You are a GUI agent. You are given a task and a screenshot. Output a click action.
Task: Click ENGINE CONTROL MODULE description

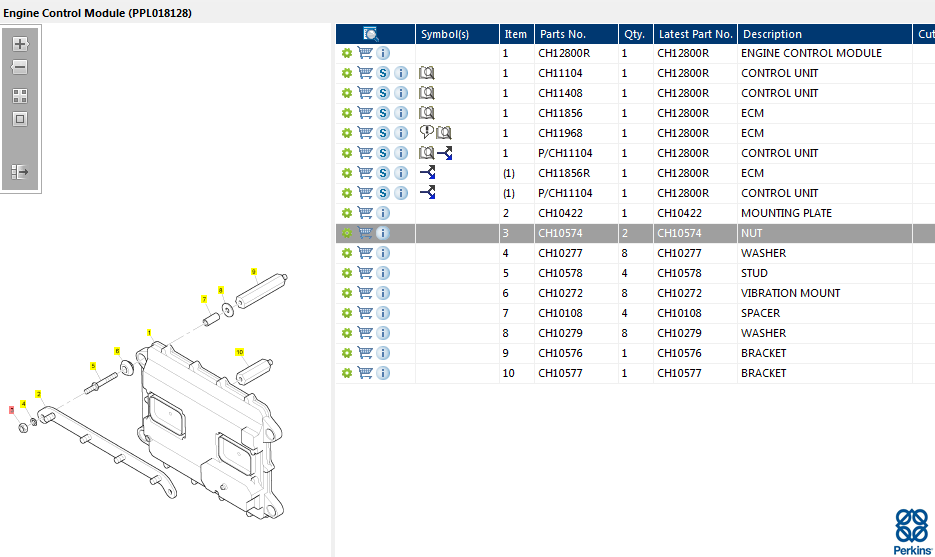pos(811,53)
